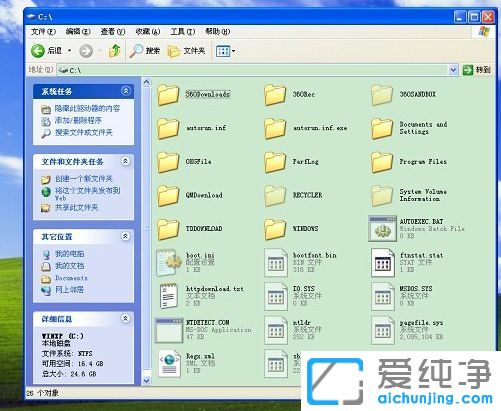Select the boot.ini file icon
This screenshot has width=501, height=411.
pyautogui.click(x=167, y=263)
